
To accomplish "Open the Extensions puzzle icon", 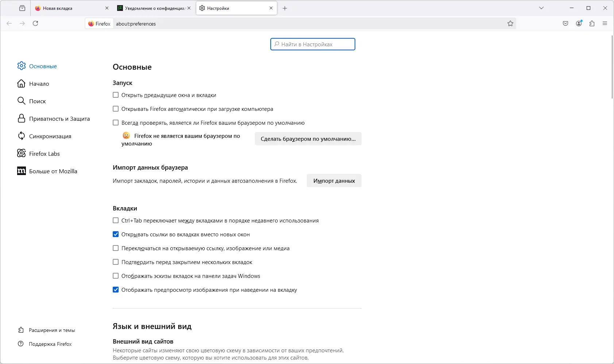I will coord(592,24).
